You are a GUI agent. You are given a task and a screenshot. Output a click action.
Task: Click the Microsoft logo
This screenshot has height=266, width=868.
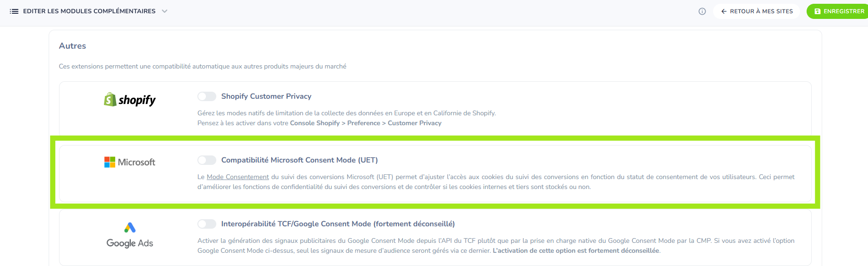point(130,162)
